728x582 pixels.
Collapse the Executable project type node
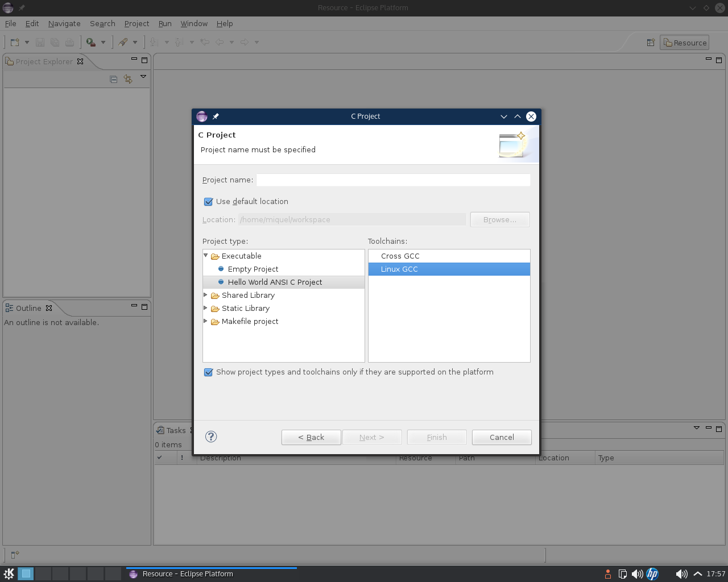tap(206, 256)
